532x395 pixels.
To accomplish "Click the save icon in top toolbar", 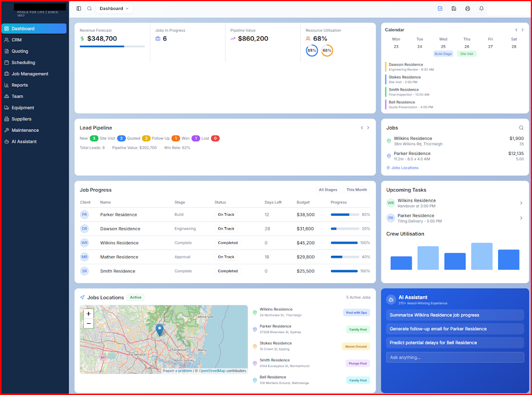I will pyautogui.click(x=454, y=8).
